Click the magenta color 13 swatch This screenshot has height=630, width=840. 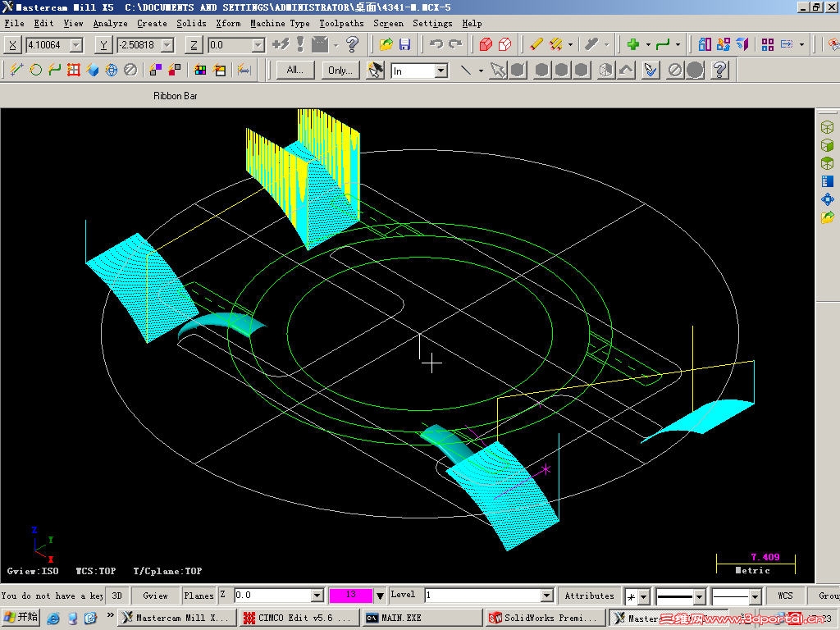(x=351, y=596)
